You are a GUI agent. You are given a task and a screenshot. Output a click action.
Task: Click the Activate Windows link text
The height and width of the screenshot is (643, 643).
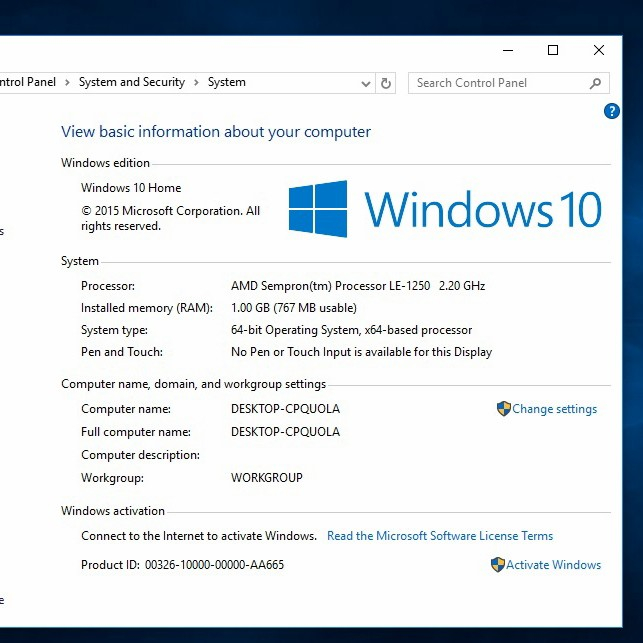(x=554, y=565)
